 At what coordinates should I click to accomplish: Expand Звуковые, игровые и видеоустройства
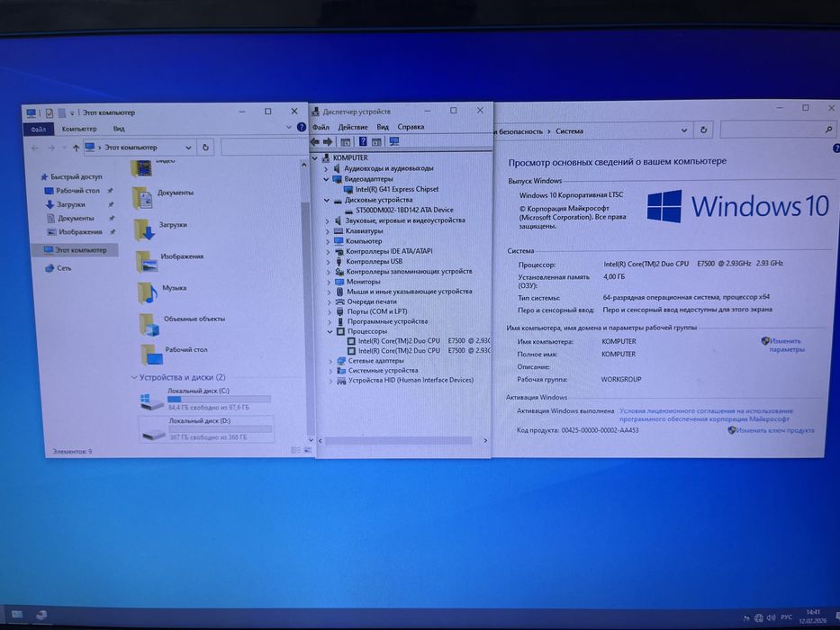327,220
